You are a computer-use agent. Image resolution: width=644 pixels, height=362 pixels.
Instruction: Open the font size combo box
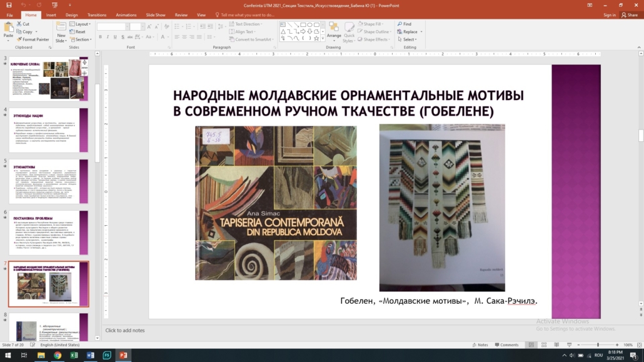point(137,27)
